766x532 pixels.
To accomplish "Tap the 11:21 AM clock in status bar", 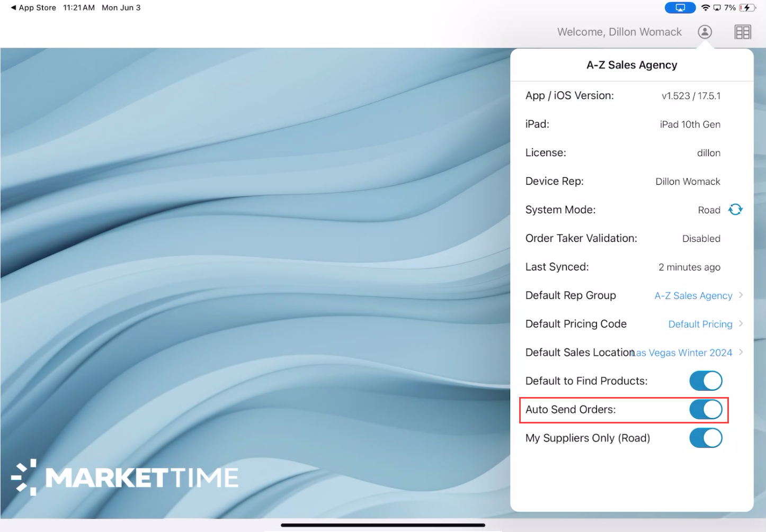I will [x=79, y=8].
